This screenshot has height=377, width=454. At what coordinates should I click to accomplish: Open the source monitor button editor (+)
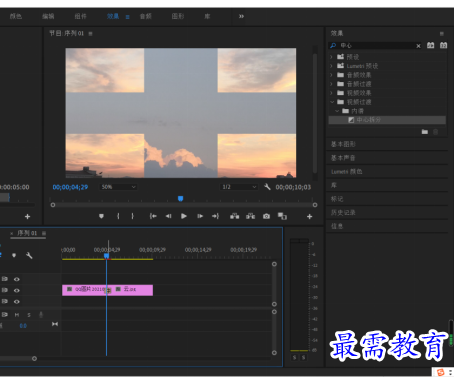27,217
